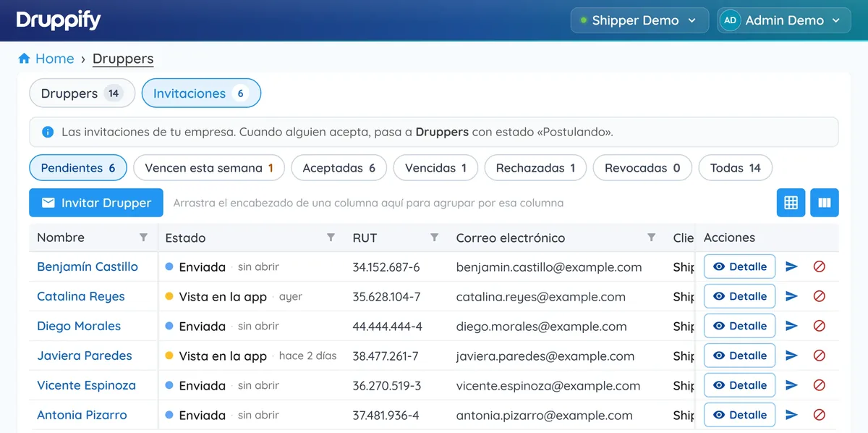Open Detalle for Vicente Espinoza
This screenshot has height=433, width=868.
tap(739, 385)
